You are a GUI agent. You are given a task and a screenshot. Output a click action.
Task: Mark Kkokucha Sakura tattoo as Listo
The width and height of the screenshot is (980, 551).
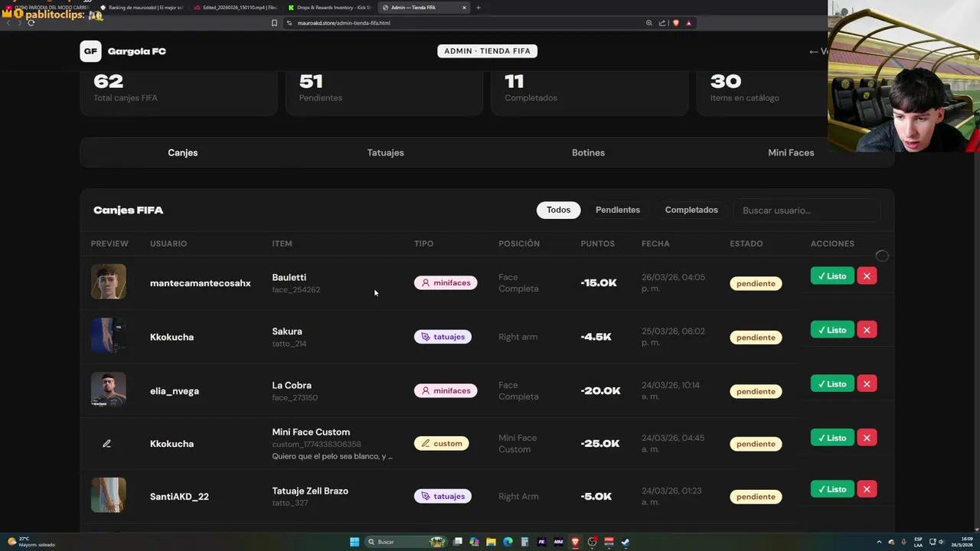(832, 330)
